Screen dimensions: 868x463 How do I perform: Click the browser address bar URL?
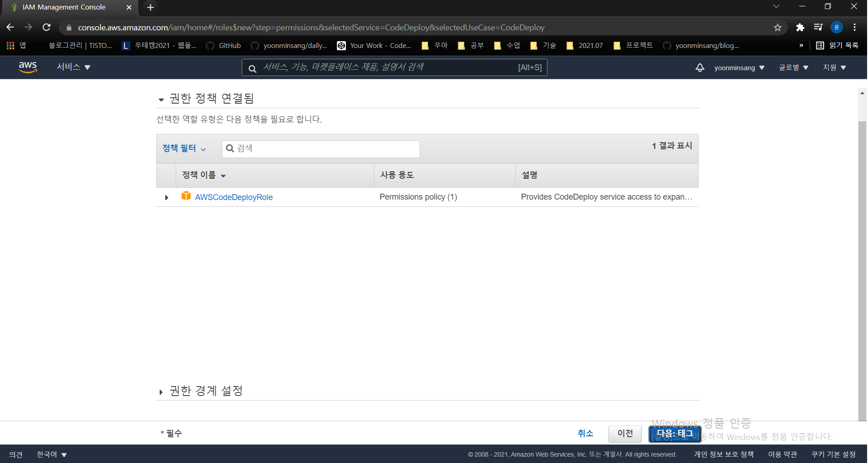pyautogui.click(x=311, y=28)
